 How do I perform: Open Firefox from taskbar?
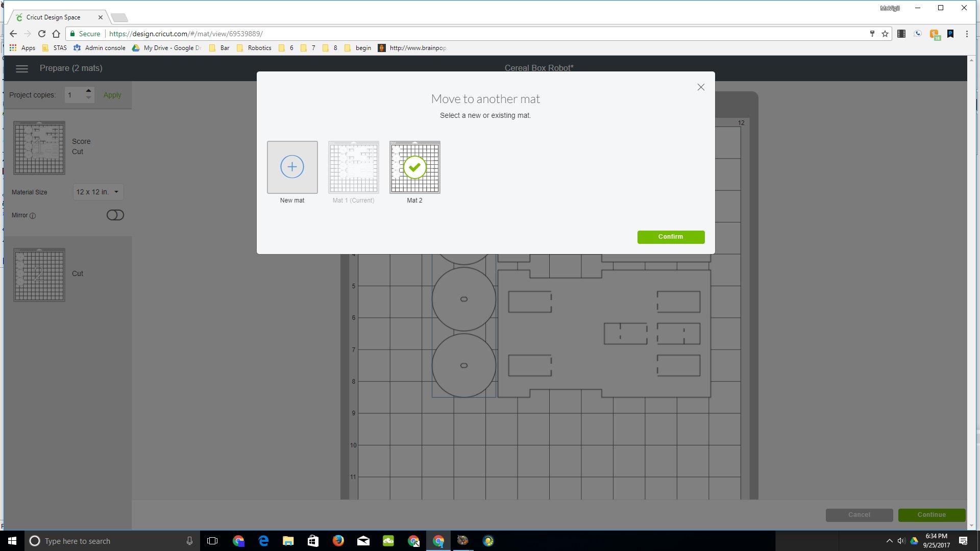[x=338, y=541]
